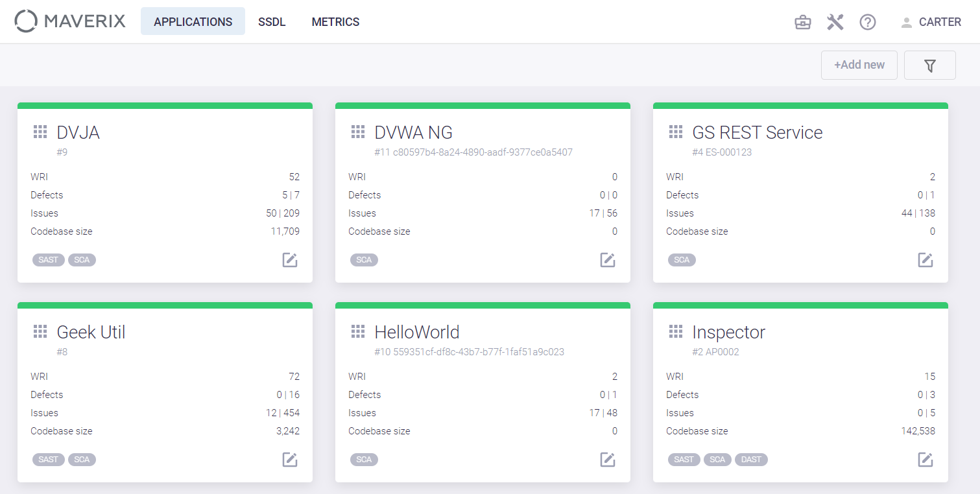The width and height of the screenshot is (980, 494).
Task: Edit the DVJA application
Action: click(x=290, y=260)
